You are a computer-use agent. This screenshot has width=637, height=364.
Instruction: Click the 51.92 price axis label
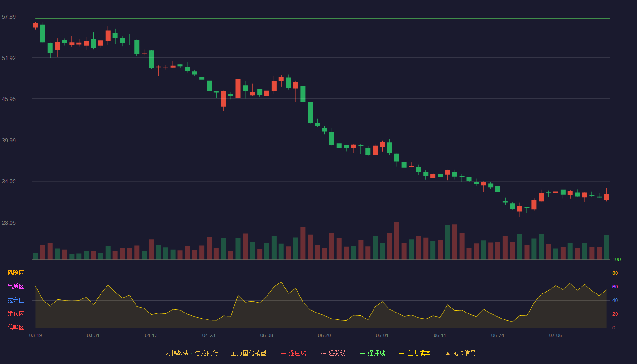pos(9,58)
